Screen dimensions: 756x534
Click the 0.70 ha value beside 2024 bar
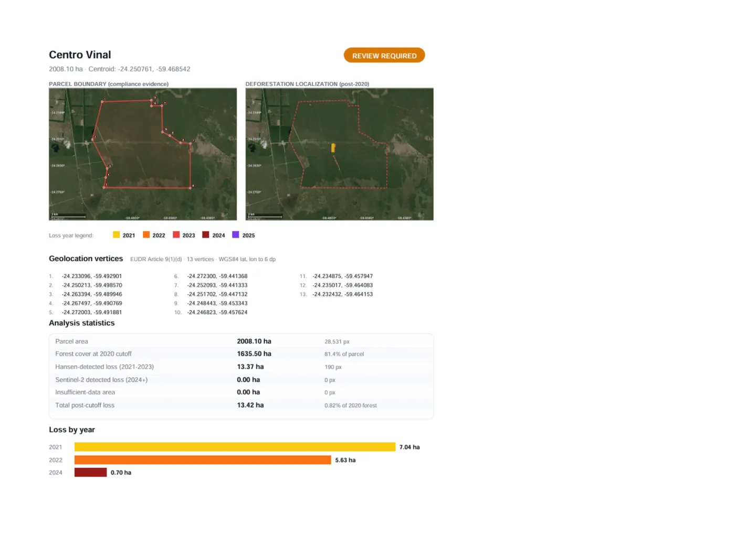coord(121,473)
